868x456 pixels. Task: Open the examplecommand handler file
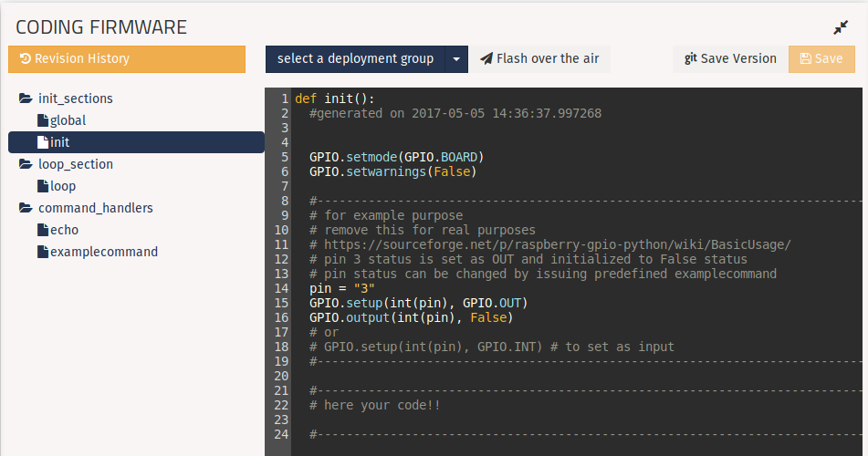[x=103, y=253]
